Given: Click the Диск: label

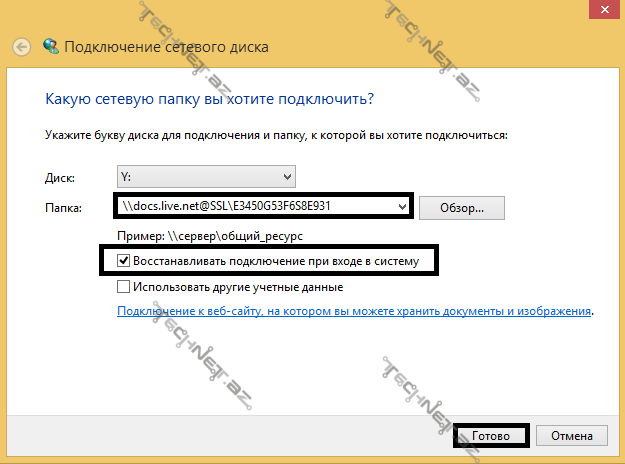Looking at the screenshot, I should 61,177.
